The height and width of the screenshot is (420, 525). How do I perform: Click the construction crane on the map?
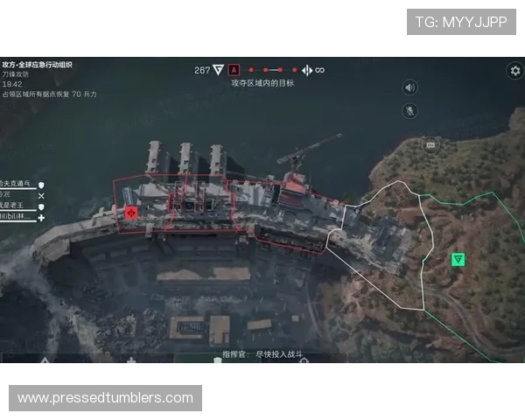[306, 153]
